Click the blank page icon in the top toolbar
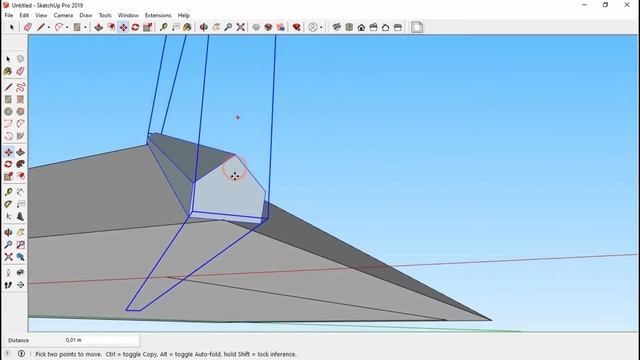Image resolution: width=640 pixels, height=360 pixels. (417, 27)
